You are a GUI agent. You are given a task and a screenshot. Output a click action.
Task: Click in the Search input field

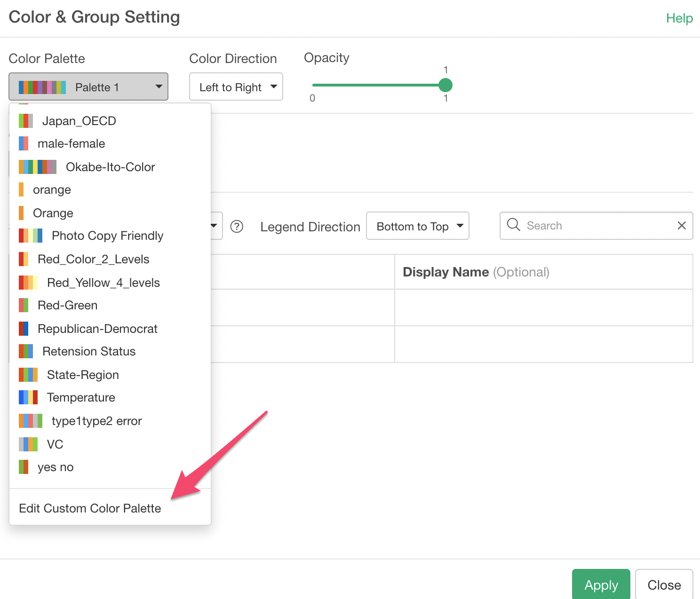[597, 226]
